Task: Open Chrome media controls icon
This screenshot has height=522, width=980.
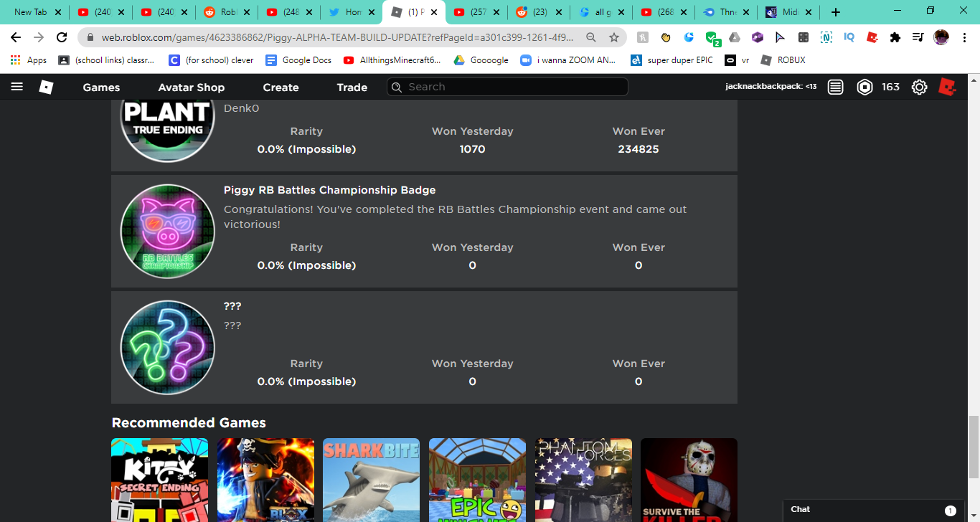Action: pos(918,37)
